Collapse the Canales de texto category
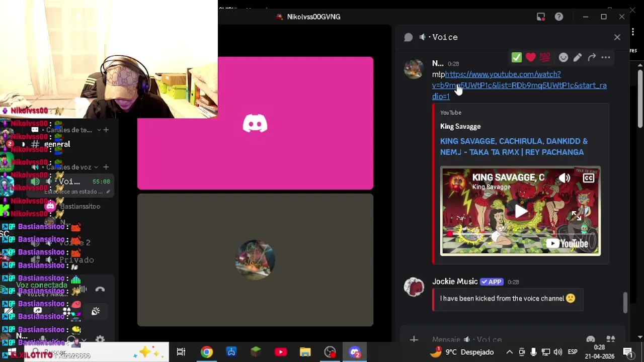644x362 pixels. [x=69, y=130]
